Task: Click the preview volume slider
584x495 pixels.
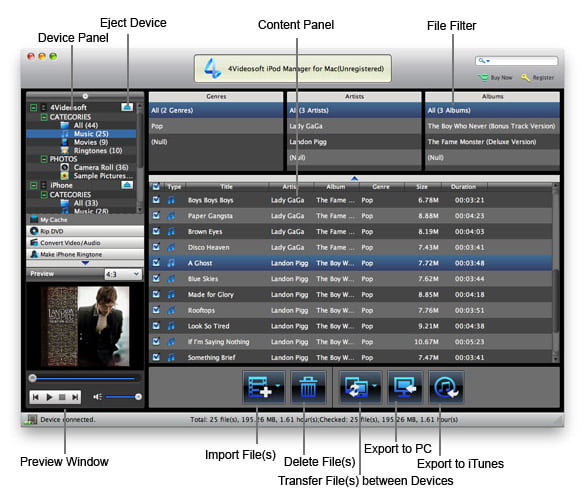Action: pos(123,397)
